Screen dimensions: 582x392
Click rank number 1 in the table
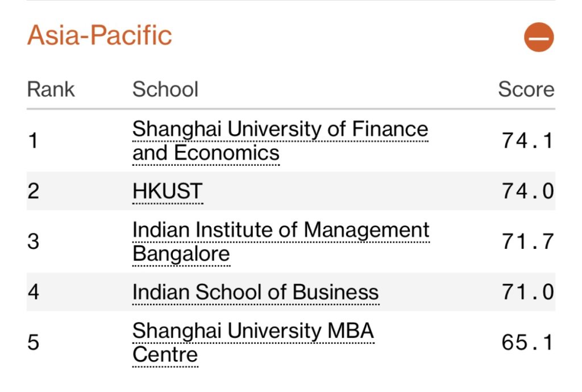pyautogui.click(x=33, y=140)
